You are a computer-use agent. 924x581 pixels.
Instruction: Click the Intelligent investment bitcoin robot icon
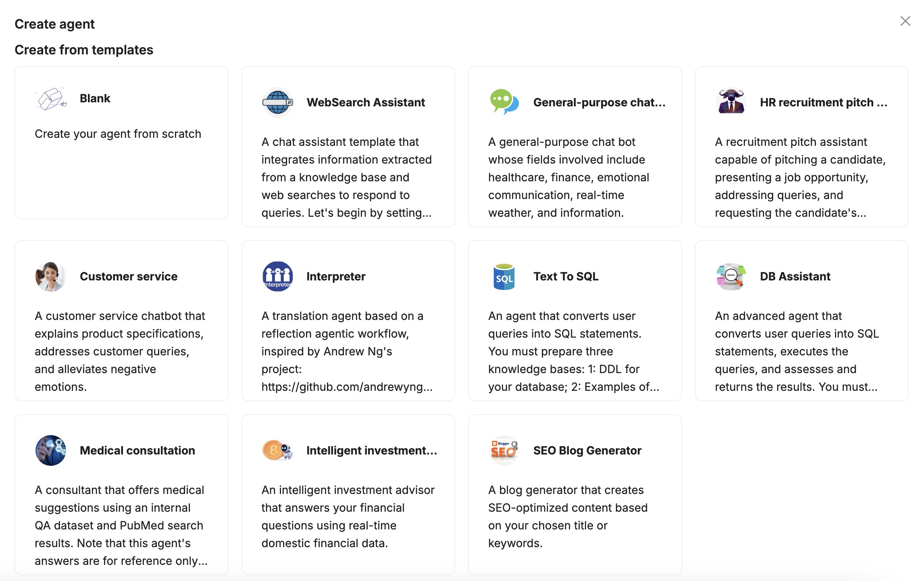pos(277,450)
